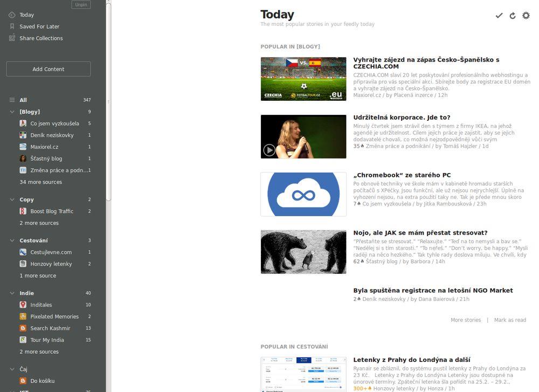Click the Today icon in sidebar
Viewport: 539px width, 392px height.
(12, 15)
